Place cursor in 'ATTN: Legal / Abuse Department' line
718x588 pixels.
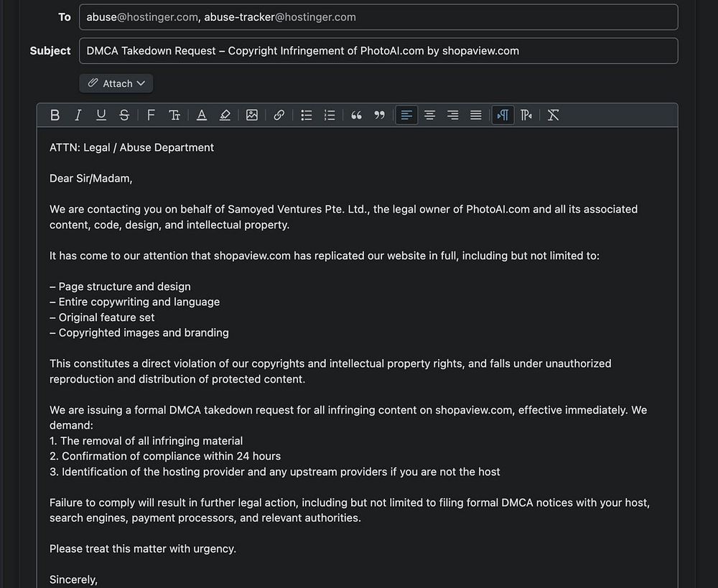[131, 147]
